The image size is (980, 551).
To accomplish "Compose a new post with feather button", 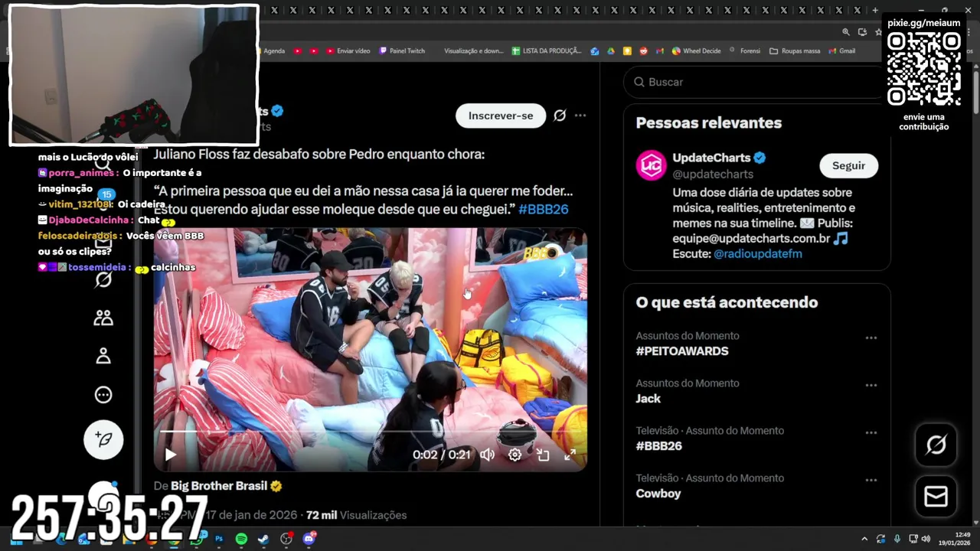I will pyautogui.click(x=103, y=439).
